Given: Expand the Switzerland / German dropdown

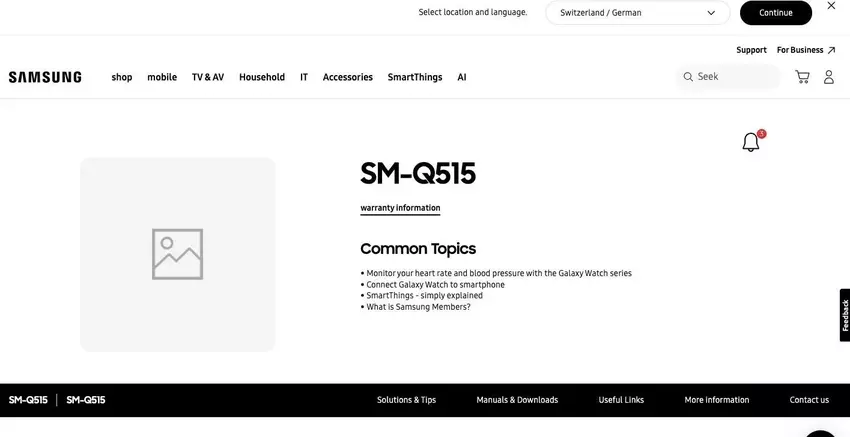Looking at the screenshot, I should [x=638, y=13].
